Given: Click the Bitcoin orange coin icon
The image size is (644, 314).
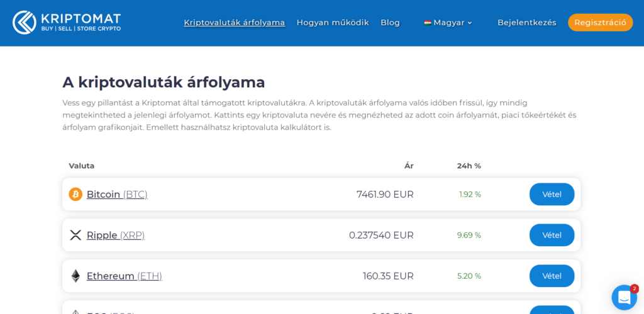Looking at the screenshot, I should (x=75, y=194).
